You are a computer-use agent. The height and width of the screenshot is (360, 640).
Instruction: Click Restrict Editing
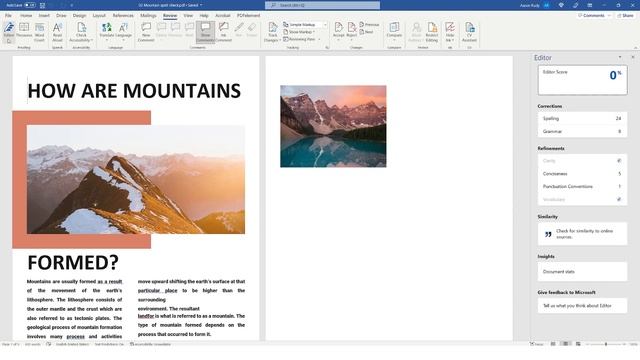click(x=432, y=32)
